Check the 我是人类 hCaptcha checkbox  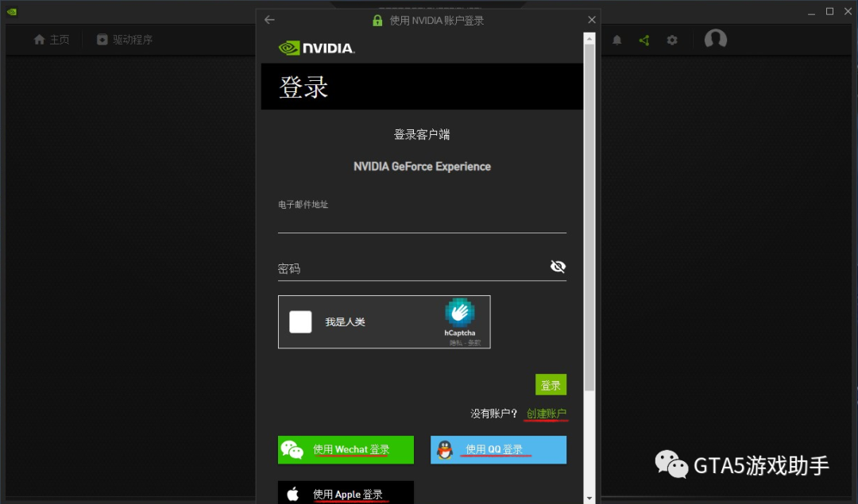300,322
